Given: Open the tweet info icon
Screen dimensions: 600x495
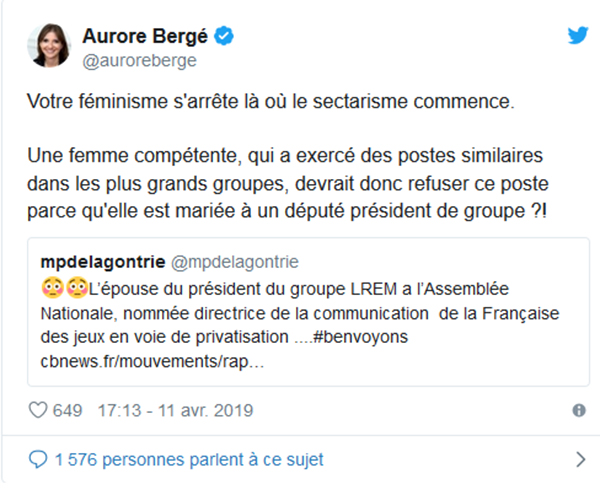Looking at the screenshot, I should 578,411.
